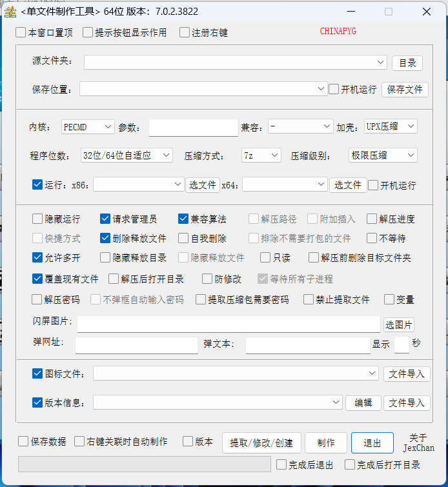Image resolution: width=448 pixels, height=487 pixels.
Task: Click the 目录 button for source folder
Action: coord(407,63)
